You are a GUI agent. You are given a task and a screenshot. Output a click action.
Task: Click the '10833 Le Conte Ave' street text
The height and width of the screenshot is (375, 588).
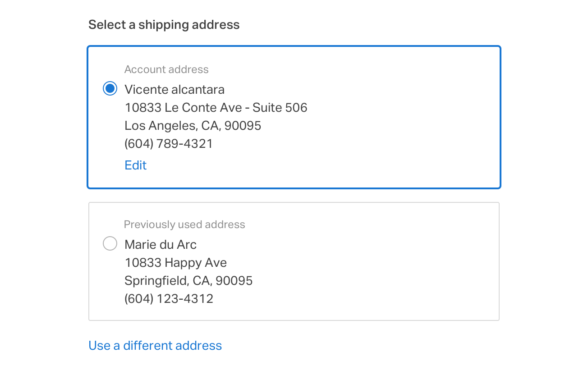(x=184, y=108)
